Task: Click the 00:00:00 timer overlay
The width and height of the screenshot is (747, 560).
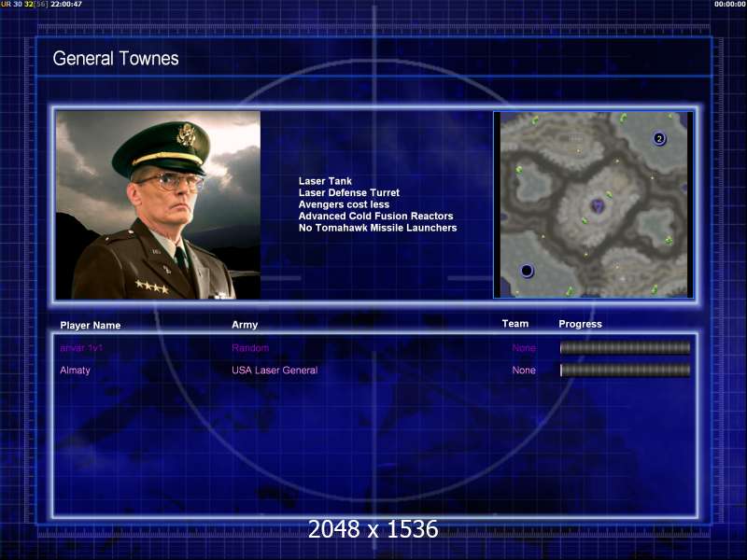Action: pos(730,5)
